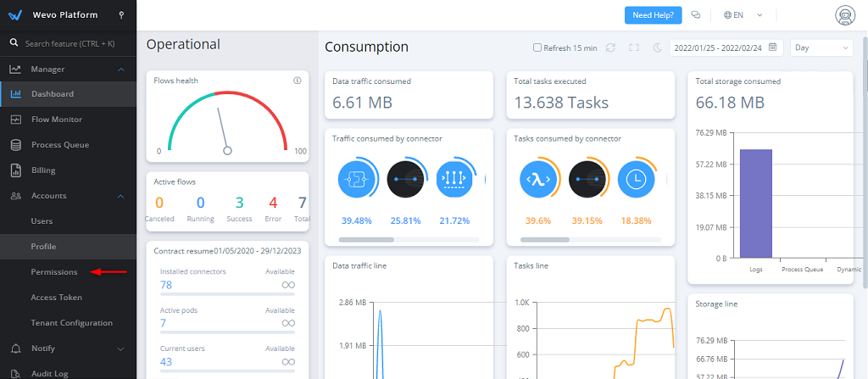The width and height of the screenshot is (868, 379).
Task: Toggle dark mode moon icon
Action: (657, 47)
